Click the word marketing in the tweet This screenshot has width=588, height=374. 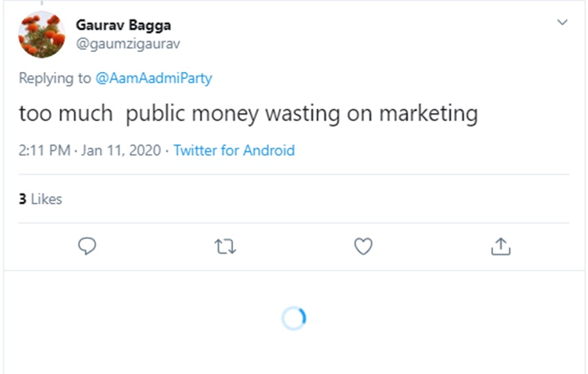(x=428, y=114)
